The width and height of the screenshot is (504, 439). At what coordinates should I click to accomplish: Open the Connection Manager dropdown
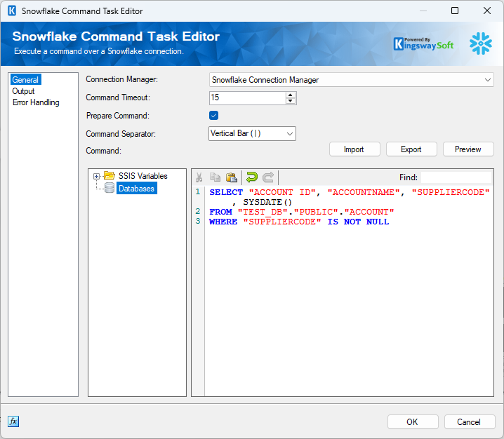pos(351,80)
